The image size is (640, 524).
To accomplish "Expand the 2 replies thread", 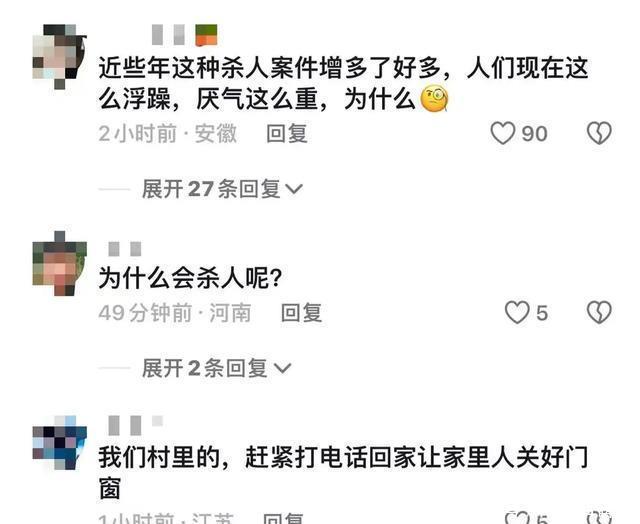I will [216, 368].
